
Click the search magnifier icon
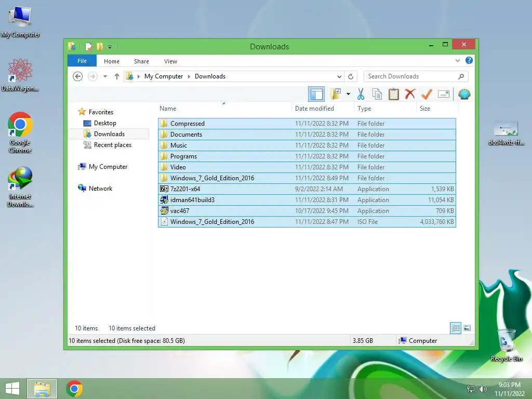(461, 77)
